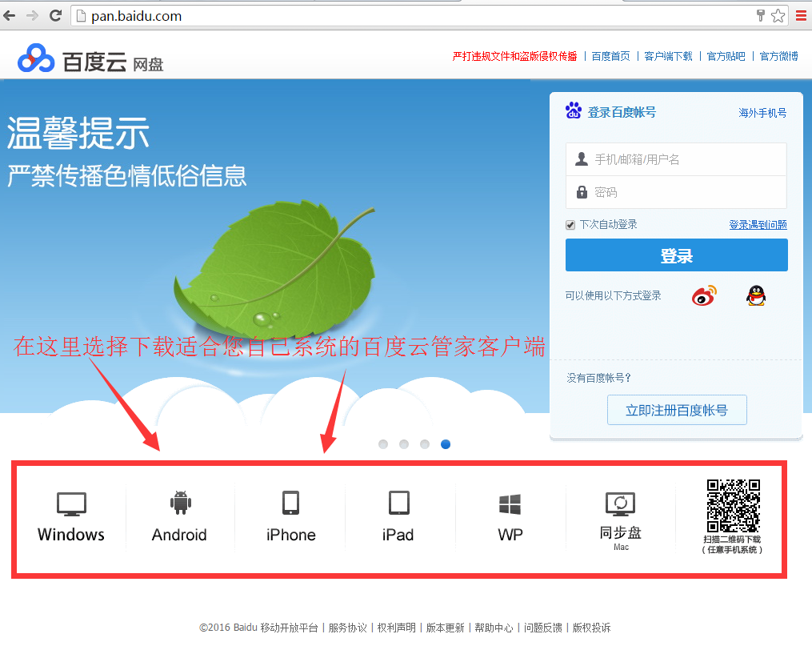The height and width of the screenshot is (646, 812).
Task: Select Windows client download
Action: [71, 517]
